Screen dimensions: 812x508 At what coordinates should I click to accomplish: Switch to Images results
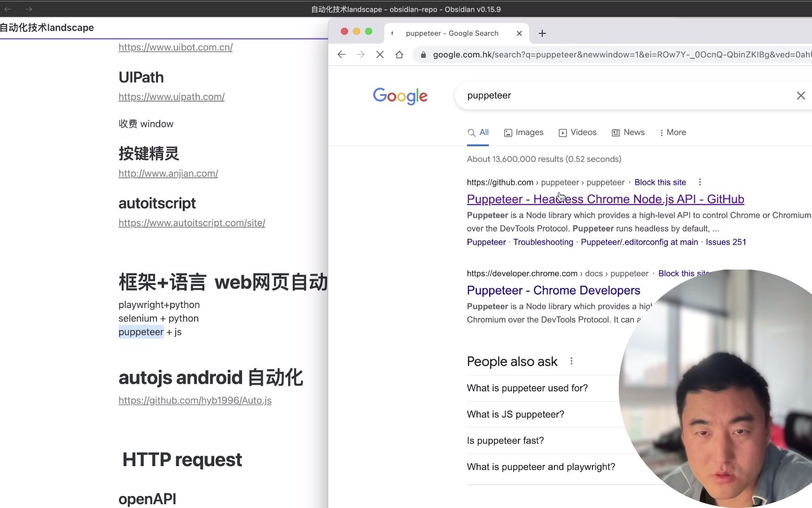[x=523, y=133]
